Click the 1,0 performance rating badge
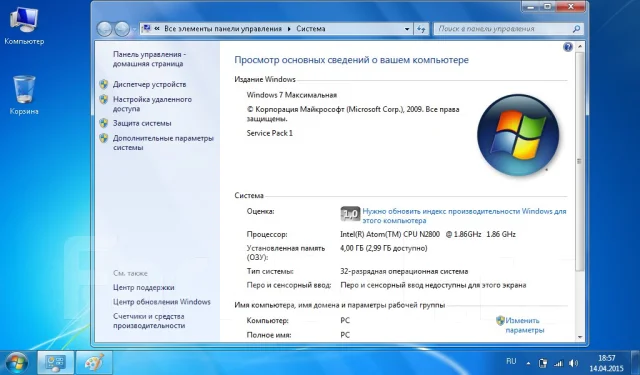 pos(350,214)
